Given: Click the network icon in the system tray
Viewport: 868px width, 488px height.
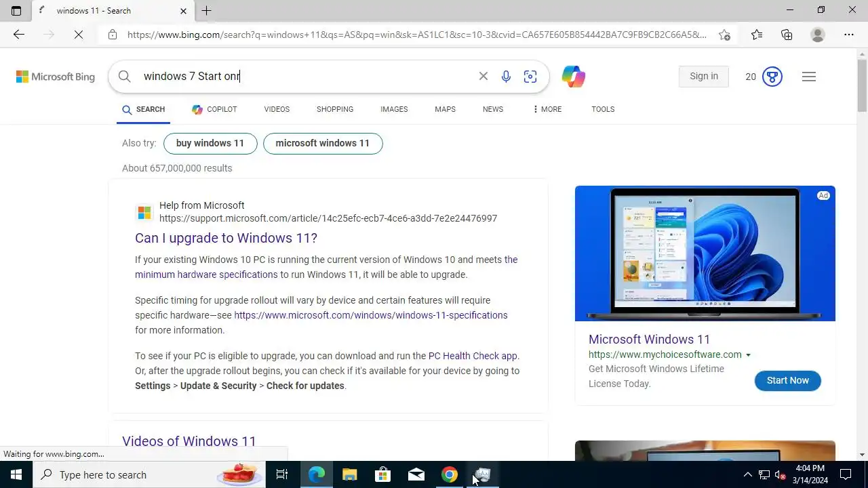Looking at the screenshot, I should pyautogui.click(x=764, y=474).
